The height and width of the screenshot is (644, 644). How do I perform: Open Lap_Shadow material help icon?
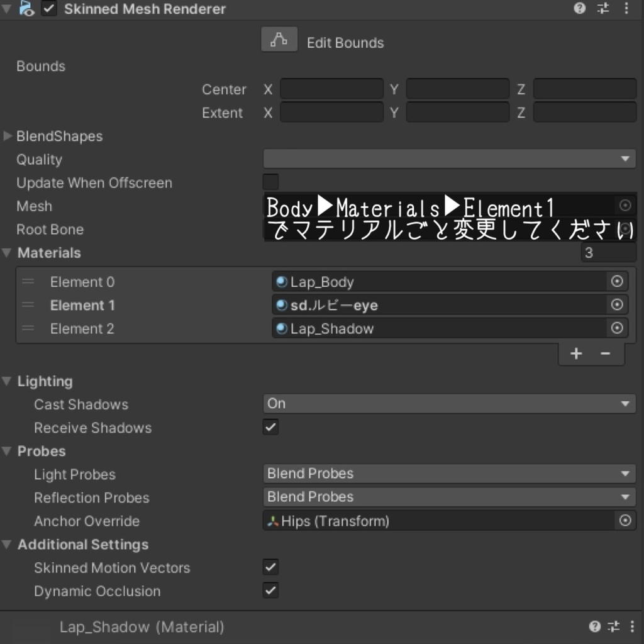[595, 626]
